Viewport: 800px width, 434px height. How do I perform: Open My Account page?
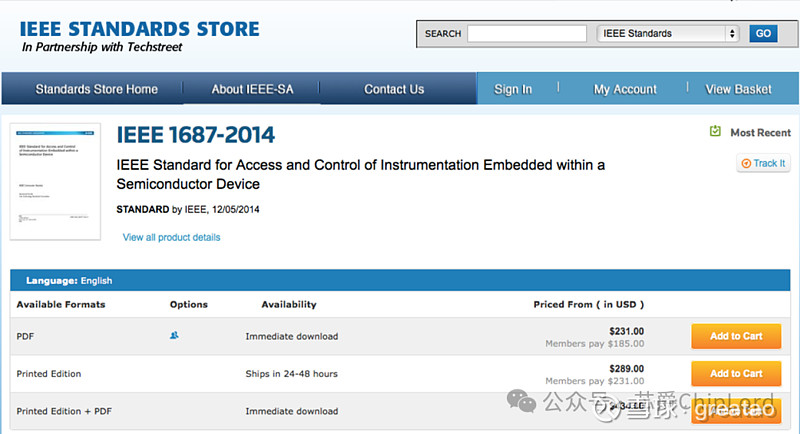point(625,89)
